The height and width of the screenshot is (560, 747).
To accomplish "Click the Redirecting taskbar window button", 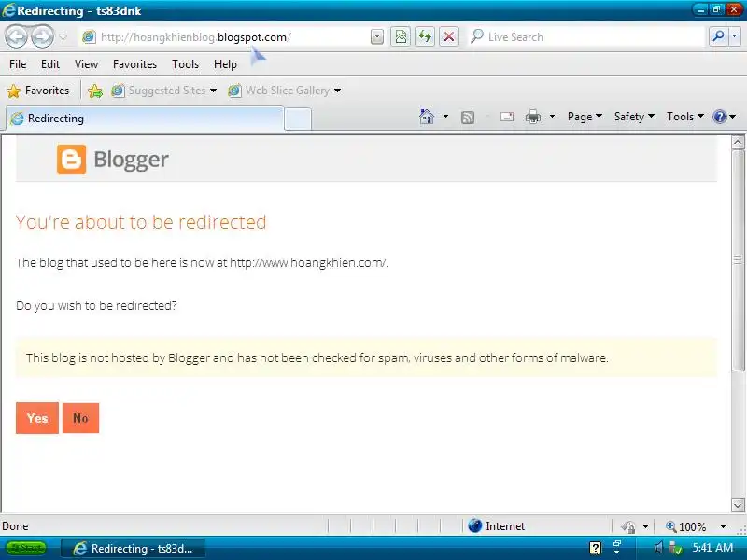I will (134, 549).
